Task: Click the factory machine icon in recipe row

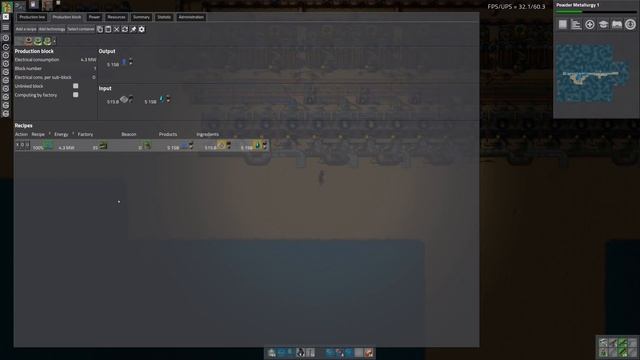Action: pyautogui.click(x=103, y=145)
